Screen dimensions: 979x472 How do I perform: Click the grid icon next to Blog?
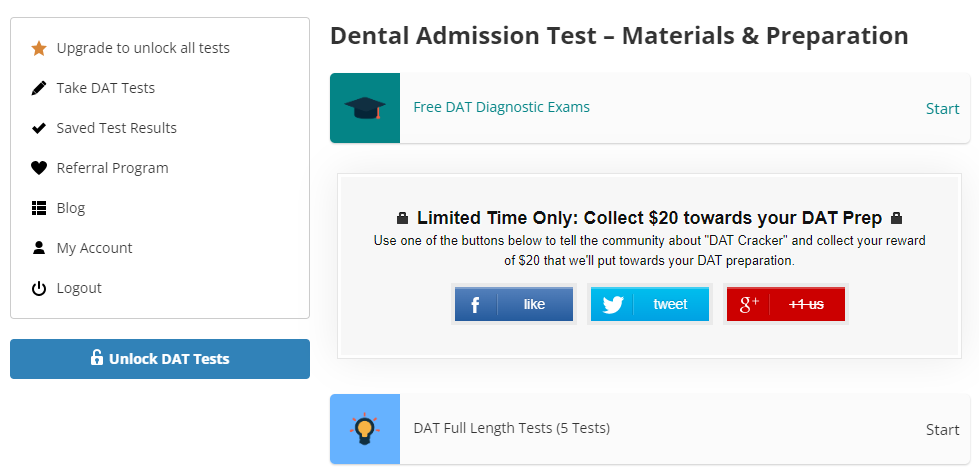pos(39,208)
